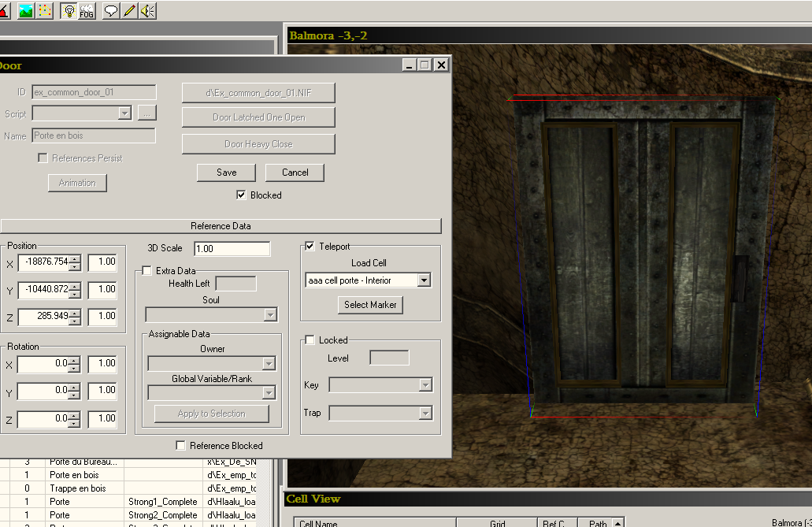Click the Select Marker button

pos(371,305)
